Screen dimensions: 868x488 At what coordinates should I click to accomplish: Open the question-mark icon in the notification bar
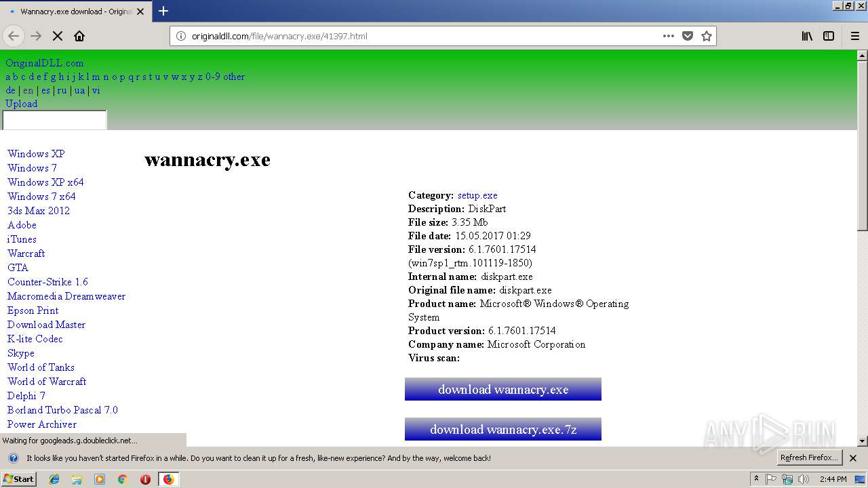(x=13, y=458)
